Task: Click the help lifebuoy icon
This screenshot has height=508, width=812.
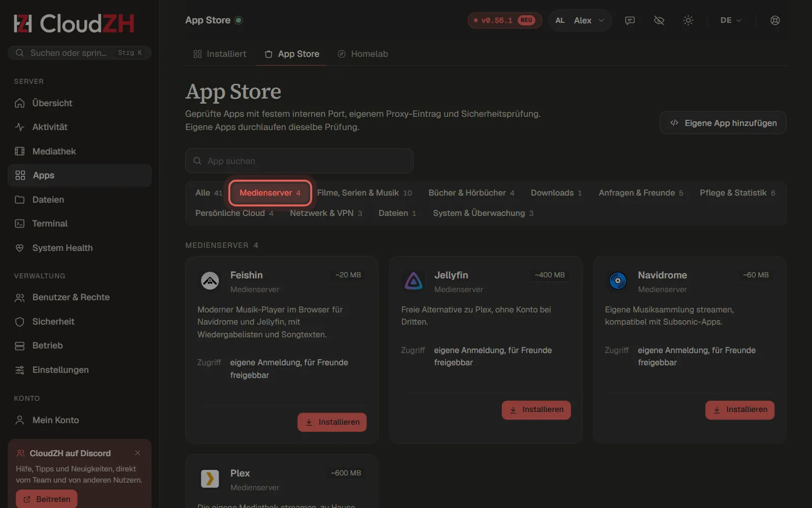Action: pyautogui.click(x=775, y=20)
